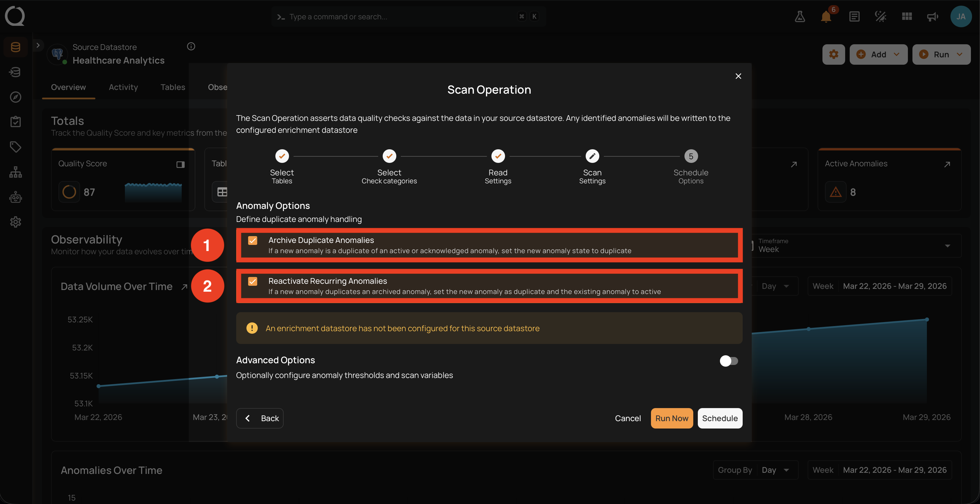Click the Mar 22 data point on volume chart
Screen dimensions: 980x504
coord(99,386)
